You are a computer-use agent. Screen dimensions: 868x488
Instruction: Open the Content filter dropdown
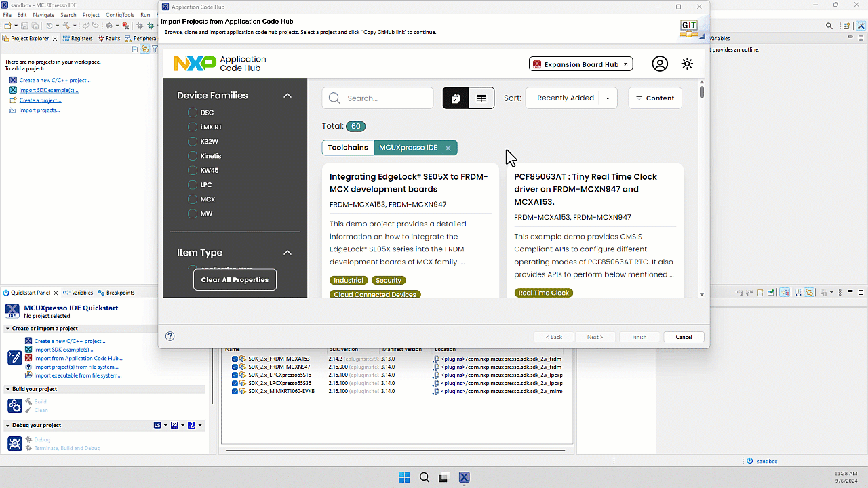[x=655, y=98]
